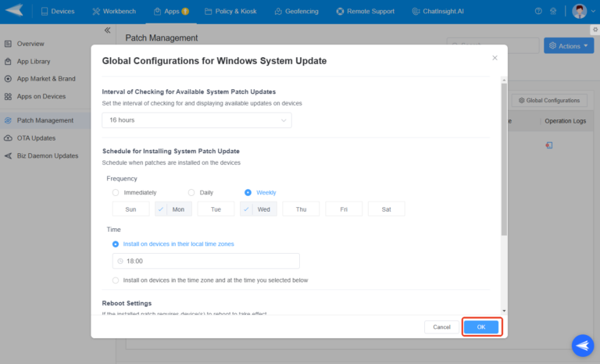Click the AirDroid paper plane logo
The width and height of the screenshot is (600, 364).
15,10
